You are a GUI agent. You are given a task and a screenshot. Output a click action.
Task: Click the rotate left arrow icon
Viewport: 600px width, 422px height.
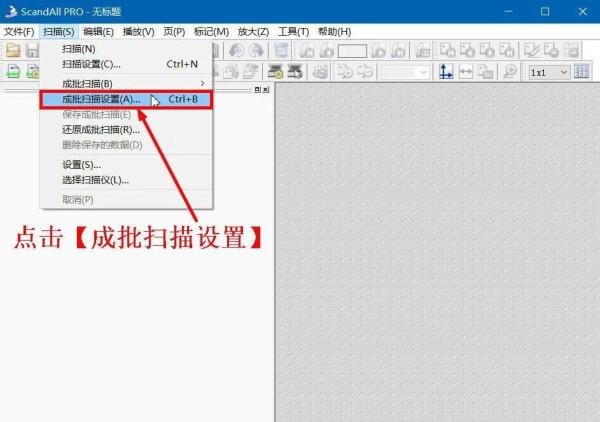click(x=236, y=50)
